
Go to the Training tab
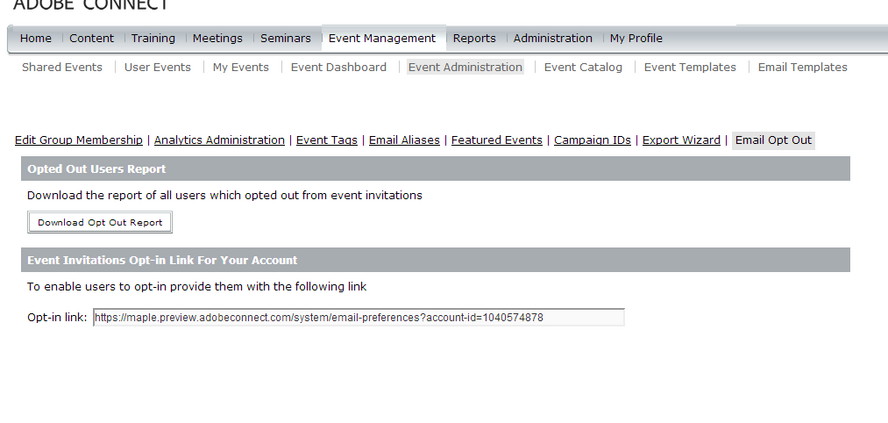[x=153, y=38]
